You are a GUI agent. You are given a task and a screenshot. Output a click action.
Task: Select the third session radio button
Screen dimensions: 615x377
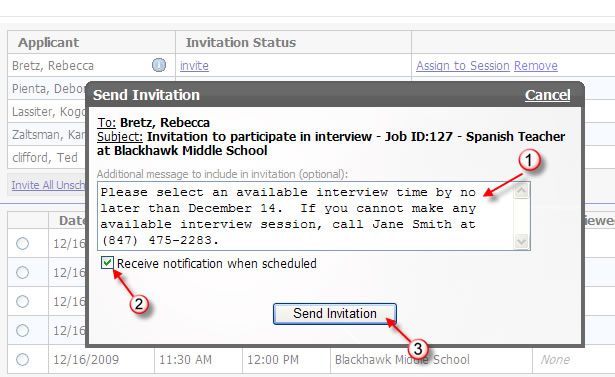tap(22, 301)
